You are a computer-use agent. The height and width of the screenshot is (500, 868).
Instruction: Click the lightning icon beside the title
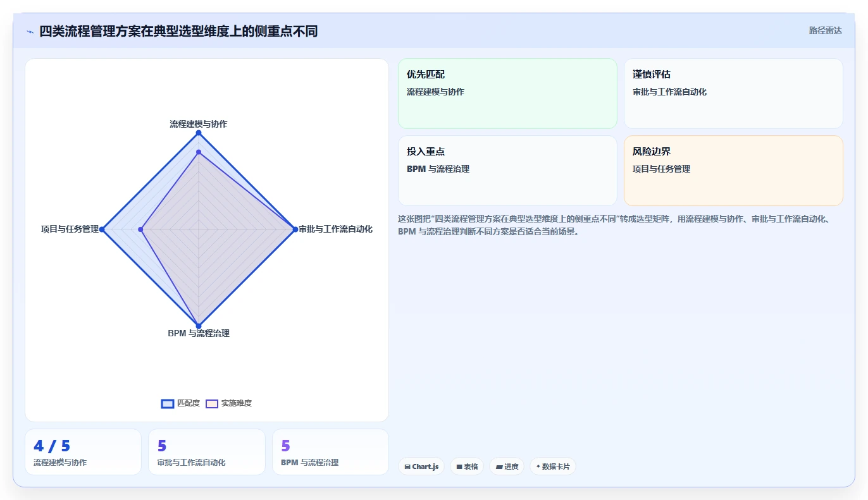(x=30, y=31)
